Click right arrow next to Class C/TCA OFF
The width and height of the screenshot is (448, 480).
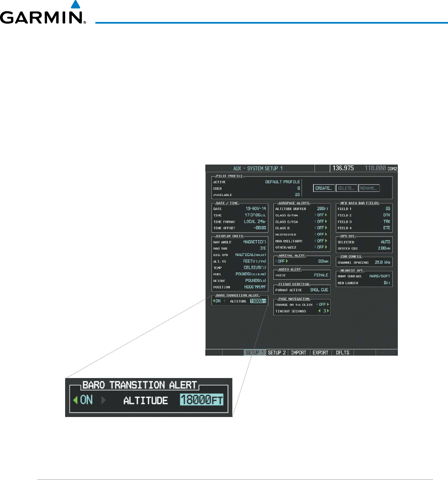[326, 222]
